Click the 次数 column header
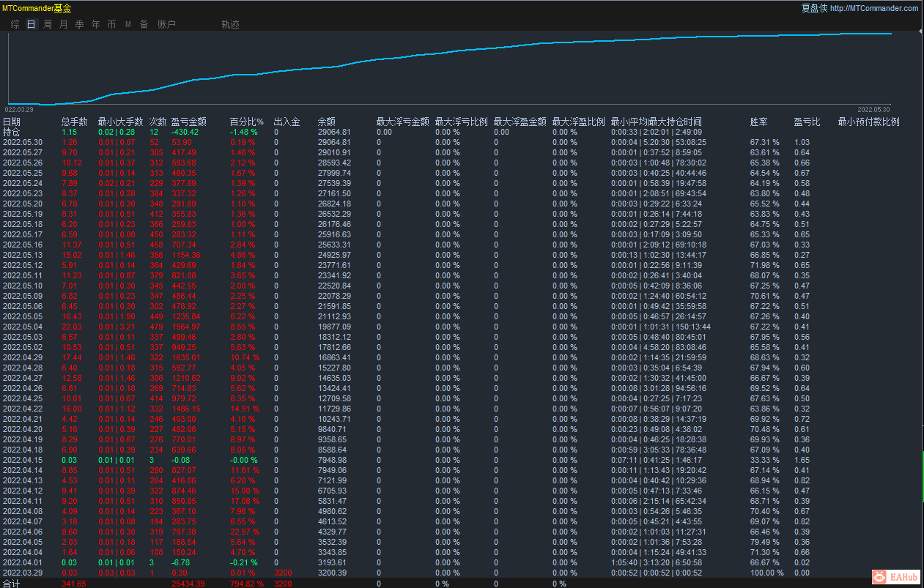This screenshot has width=924, height=588. pos(158,122)
